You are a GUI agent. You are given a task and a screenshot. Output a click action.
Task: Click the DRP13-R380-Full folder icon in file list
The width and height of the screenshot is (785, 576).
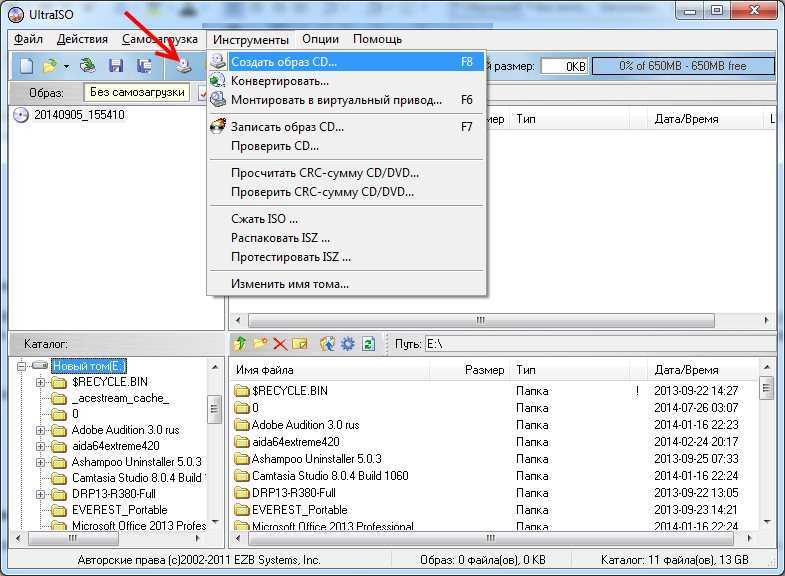click(x=242, y=493)
